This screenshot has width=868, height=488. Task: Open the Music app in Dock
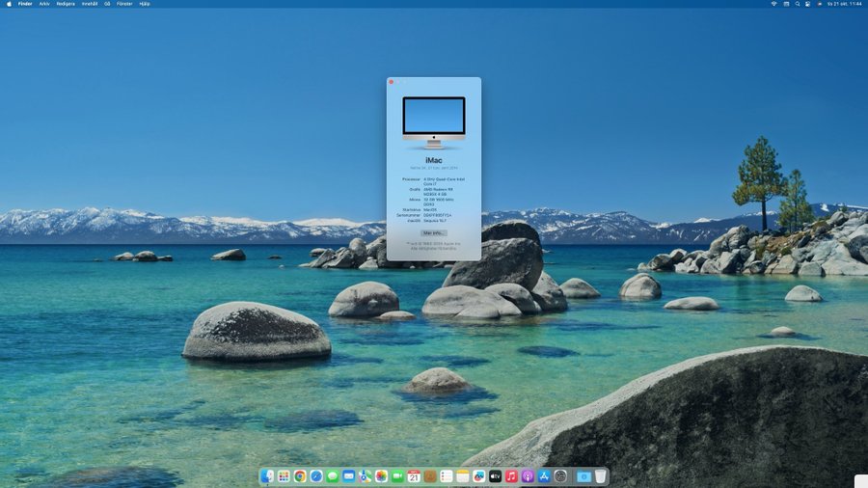point(511,476)
